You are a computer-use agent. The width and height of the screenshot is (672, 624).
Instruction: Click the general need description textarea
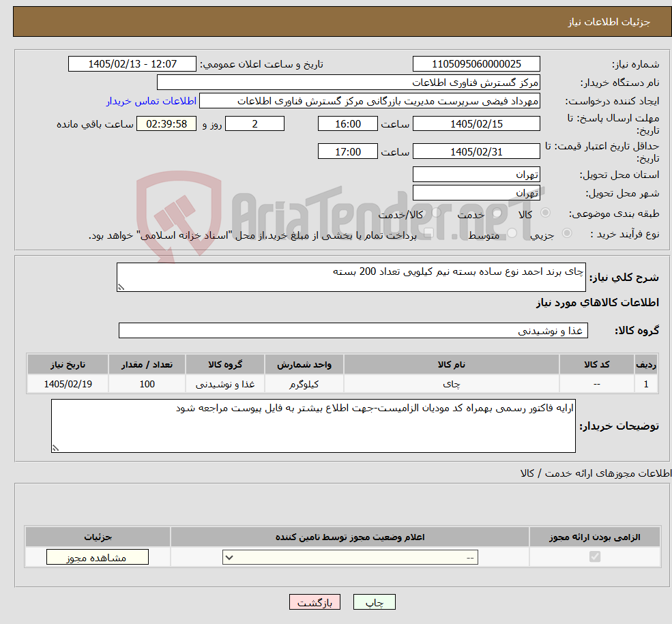351,277
